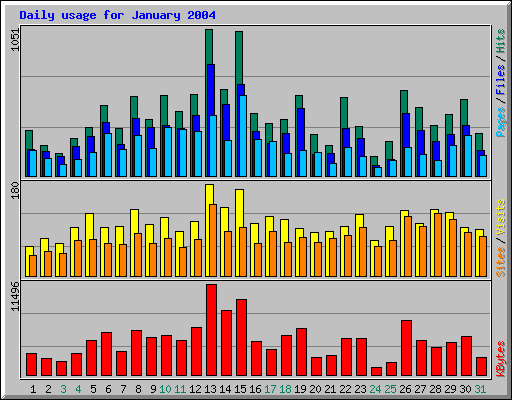Click day 26 on the x-axis
512x400 pixels.
(x=405, y=389)
